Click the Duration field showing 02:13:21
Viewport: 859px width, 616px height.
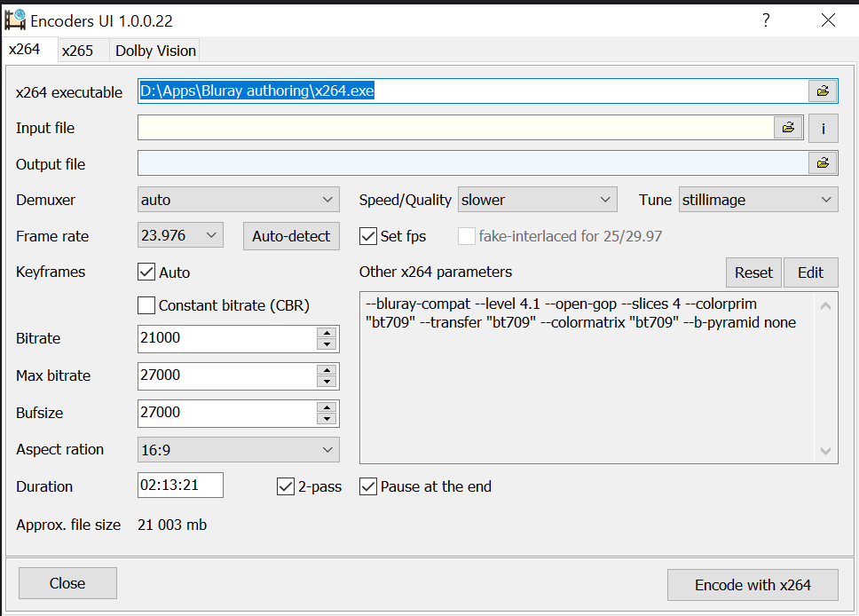[180, 485]
